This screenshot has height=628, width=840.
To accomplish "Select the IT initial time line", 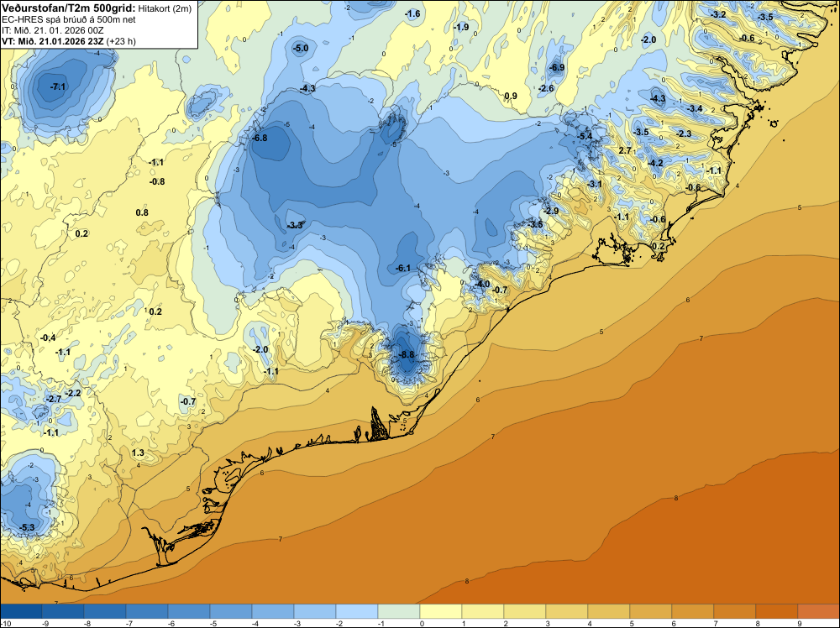I will tap(52, 30).
